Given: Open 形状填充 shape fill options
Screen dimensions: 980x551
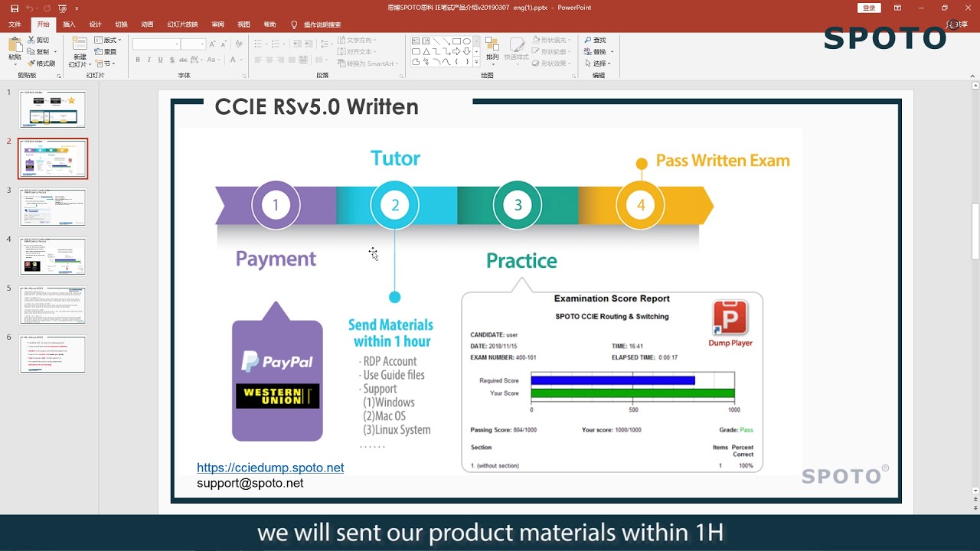Looking at the screenshot, I should [552, 40].
